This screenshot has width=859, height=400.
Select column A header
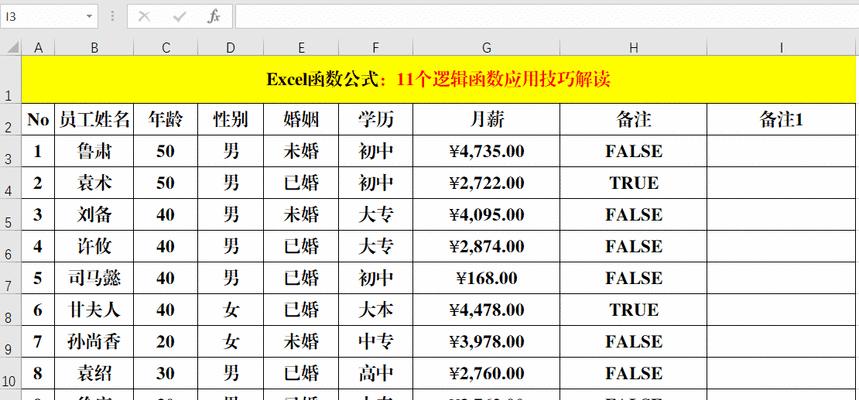38,48
